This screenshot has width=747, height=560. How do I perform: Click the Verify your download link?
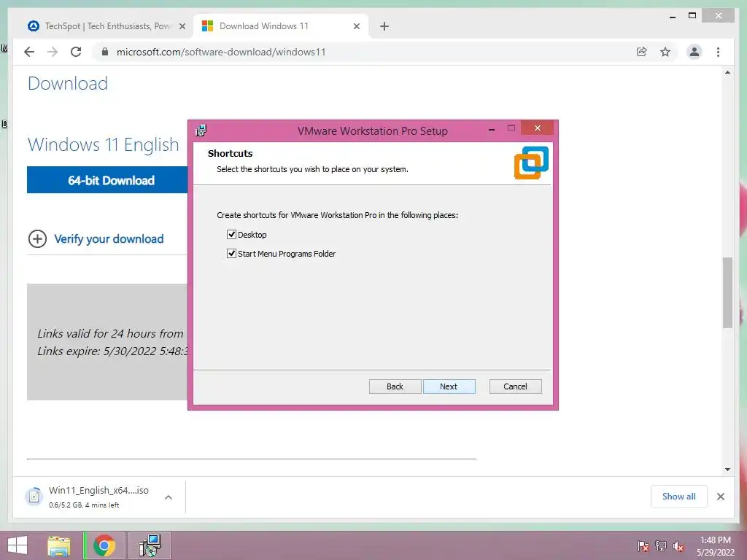click(x=109, y=238)
